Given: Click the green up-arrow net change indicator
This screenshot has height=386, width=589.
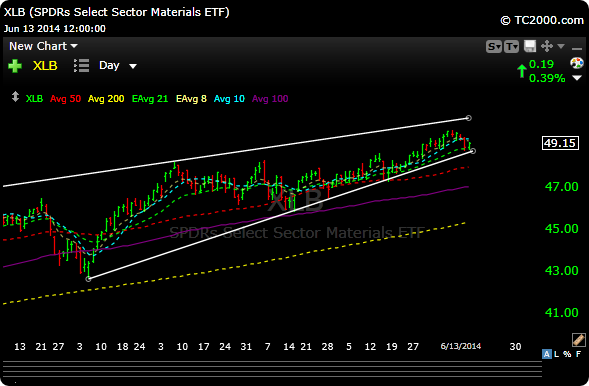Looking at the screenshot, I should click(521, 71).
